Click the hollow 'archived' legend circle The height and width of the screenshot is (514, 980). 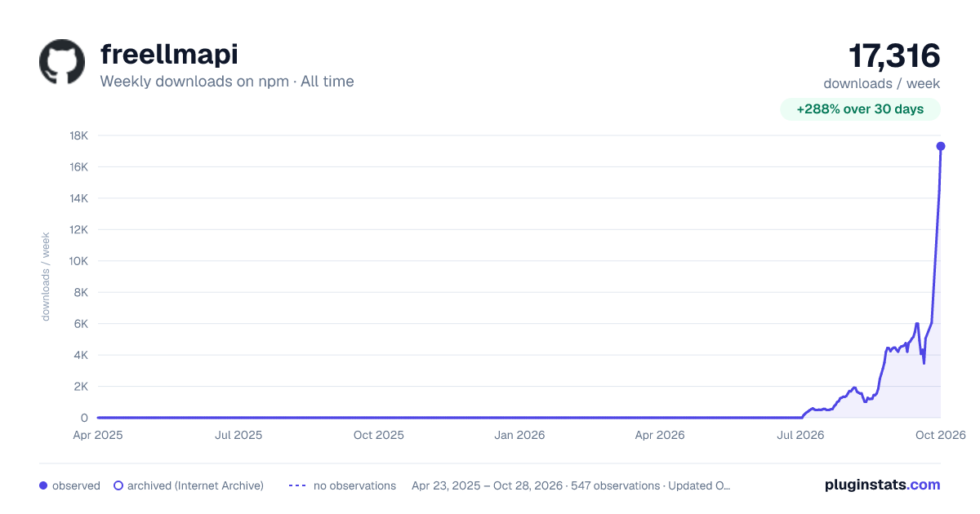118,485
